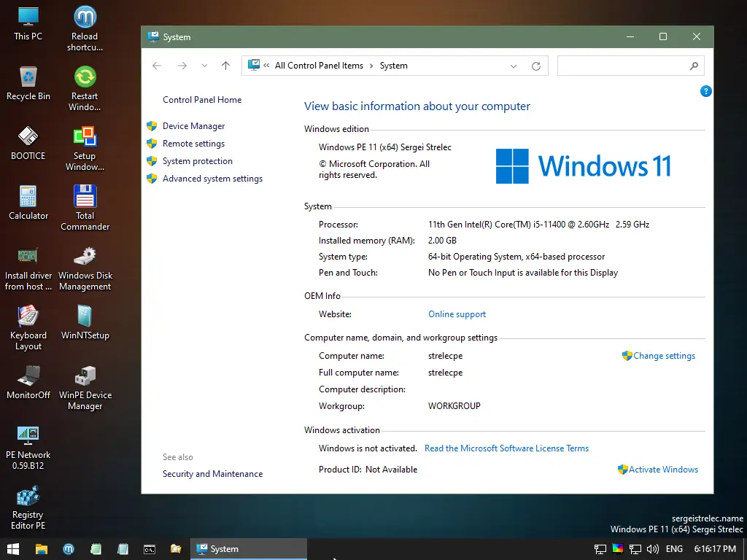Open Remote settings link

tap(193, 144)
